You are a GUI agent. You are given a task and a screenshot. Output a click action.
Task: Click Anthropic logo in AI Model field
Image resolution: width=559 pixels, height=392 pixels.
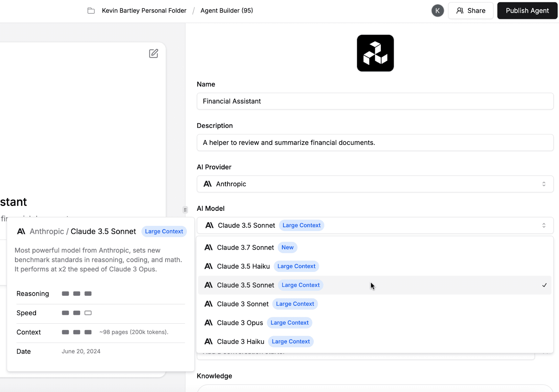point(209,225)
